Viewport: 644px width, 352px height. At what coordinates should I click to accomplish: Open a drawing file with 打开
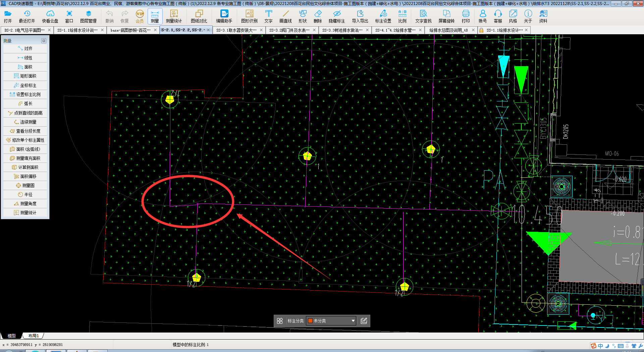click(8, 16)
